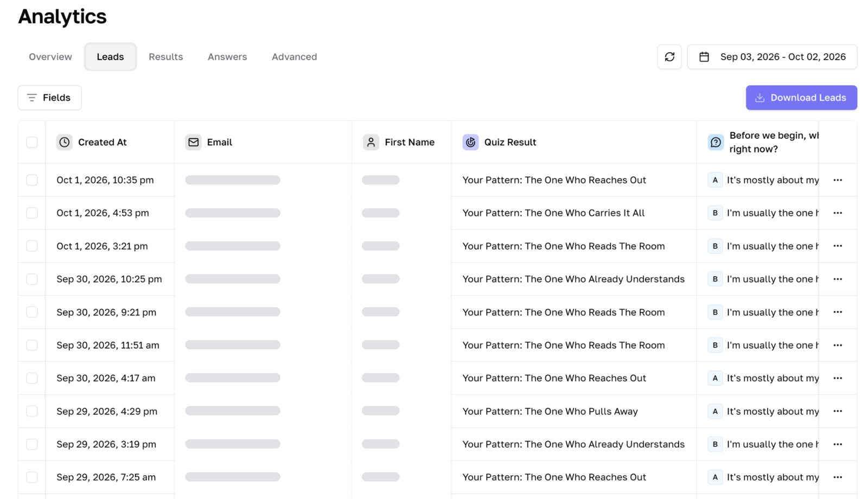Check the Sep 29, 4:29 pm row checkbox

(32, 411)
